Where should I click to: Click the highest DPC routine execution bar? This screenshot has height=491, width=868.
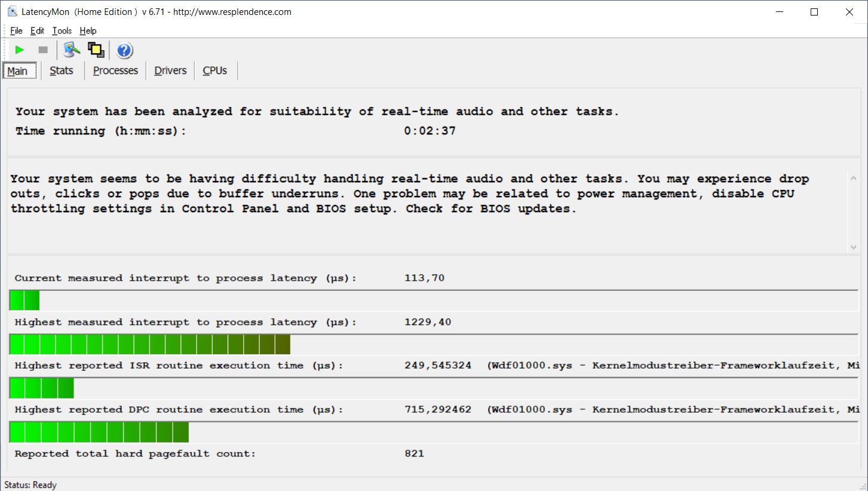[99, 432]
